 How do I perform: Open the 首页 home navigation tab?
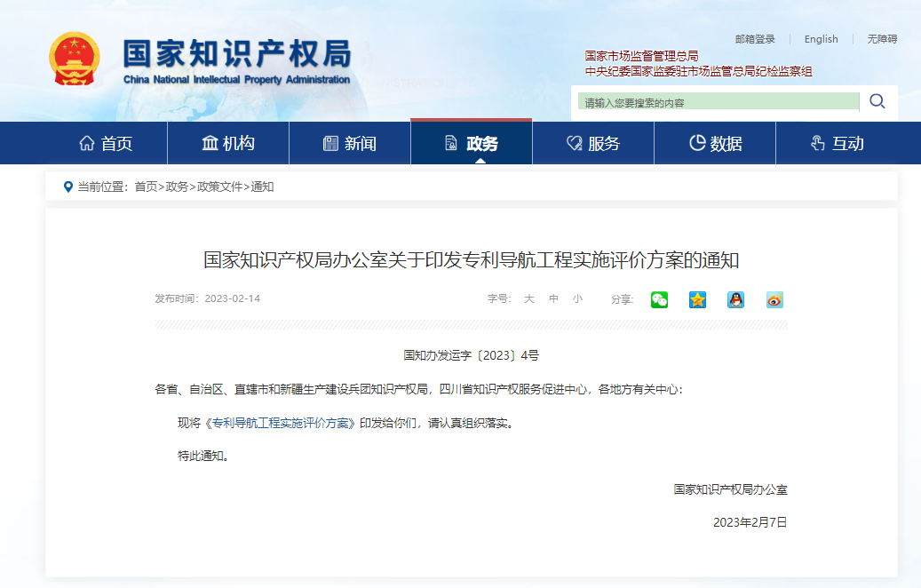(107, 143)
